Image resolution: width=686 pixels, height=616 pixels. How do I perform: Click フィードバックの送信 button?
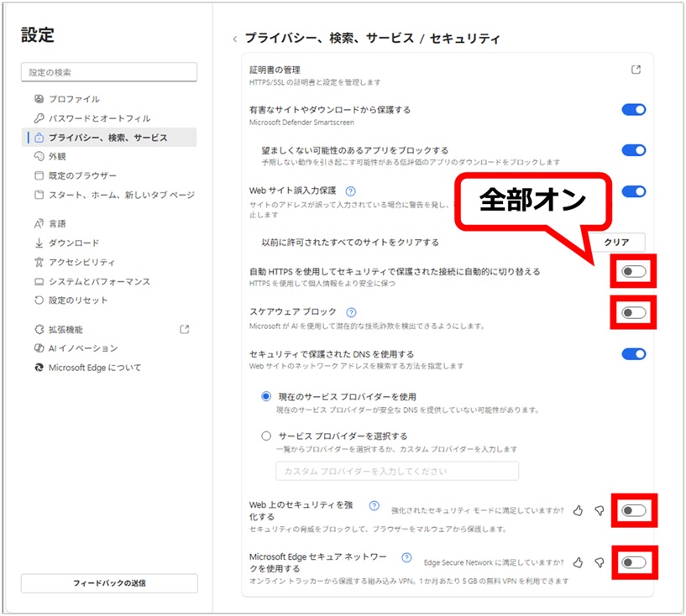(109, 583)
